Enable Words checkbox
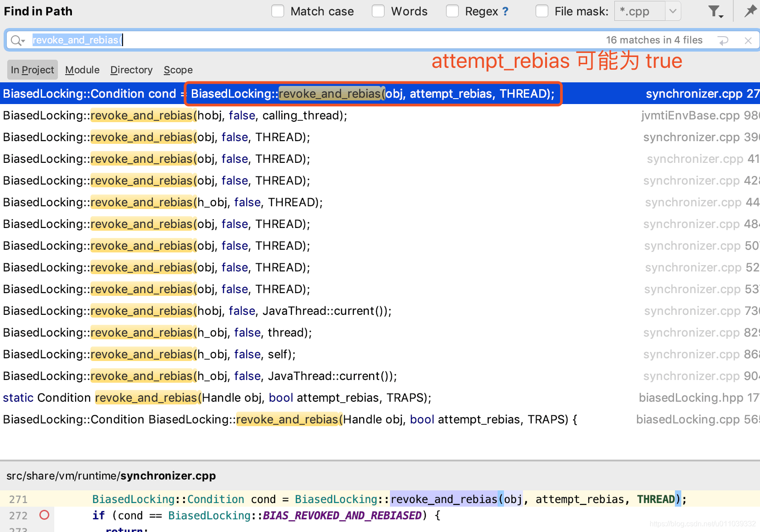 (378, 11)
